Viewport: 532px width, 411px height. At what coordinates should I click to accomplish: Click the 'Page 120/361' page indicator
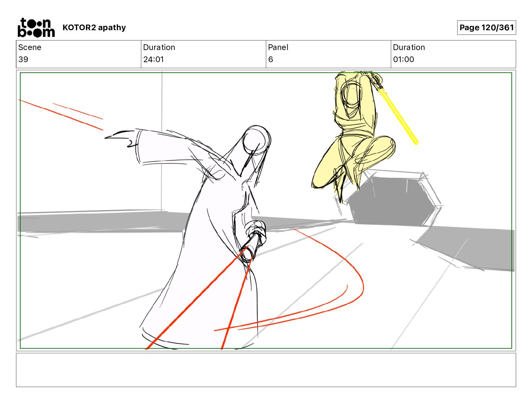coord(486,28)
